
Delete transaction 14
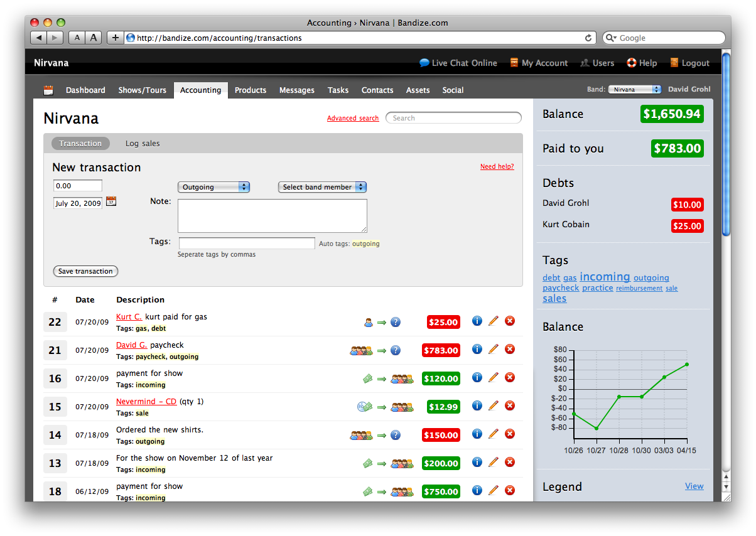pos(510,434)
